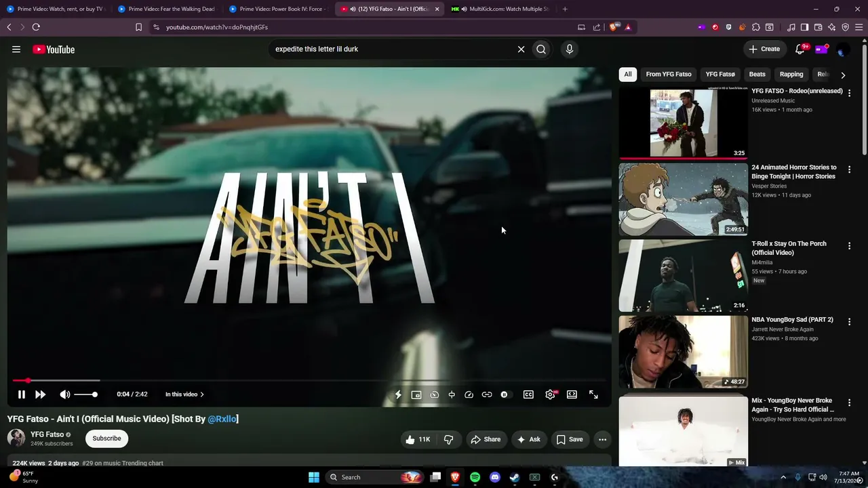Open the Brave Wallet icon
The image size is (868, 488).
[x=818, y=27]
